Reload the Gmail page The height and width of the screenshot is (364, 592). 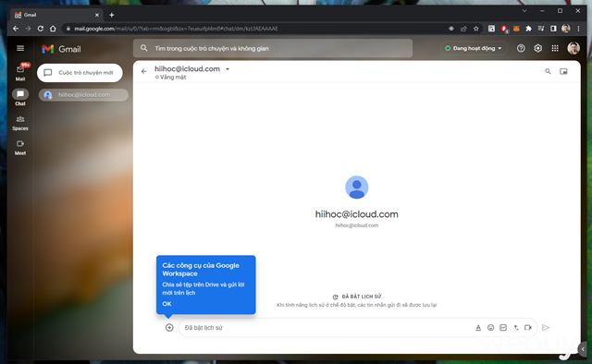point(41,29)
